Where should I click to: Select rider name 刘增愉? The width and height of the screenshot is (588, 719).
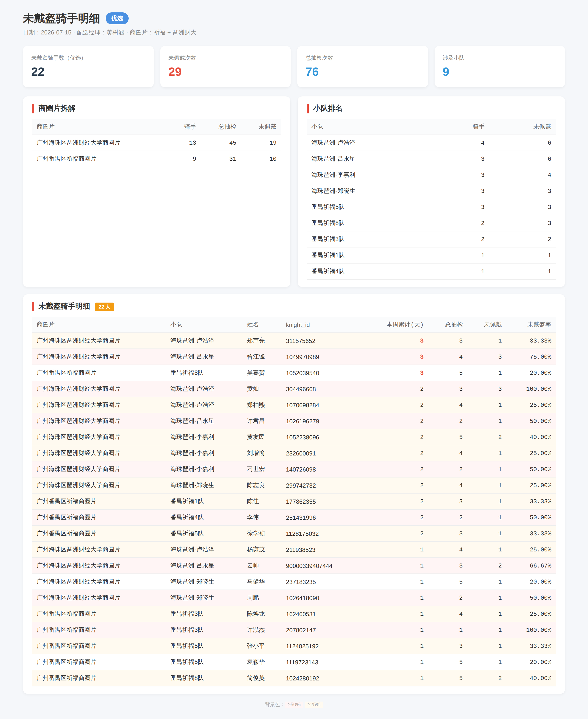256,453
